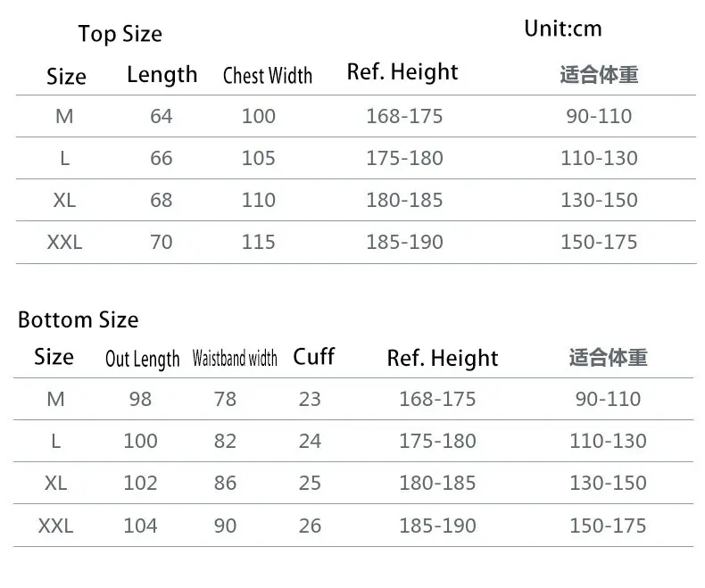Click cuff value 26 in XXL row
This screenshot has height=588, width=705.
(x=310, y=525)
